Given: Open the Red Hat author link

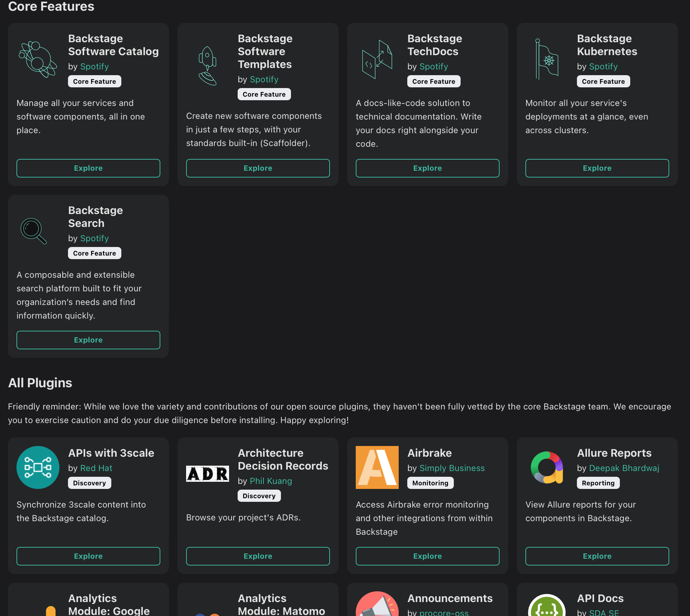Looking at the screenshot, I should click(x=96, y=468).
